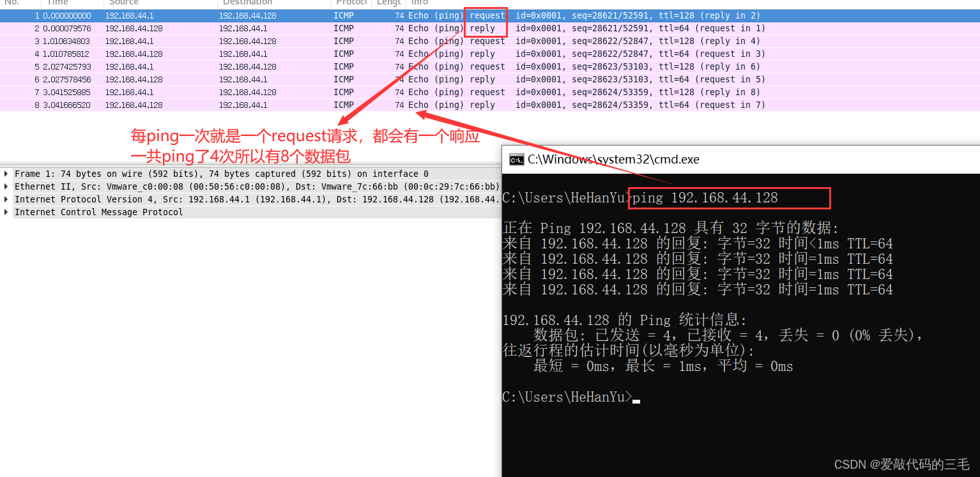
Task: Click time cell 1.010634803 in packet list
Action: (67, 41)
